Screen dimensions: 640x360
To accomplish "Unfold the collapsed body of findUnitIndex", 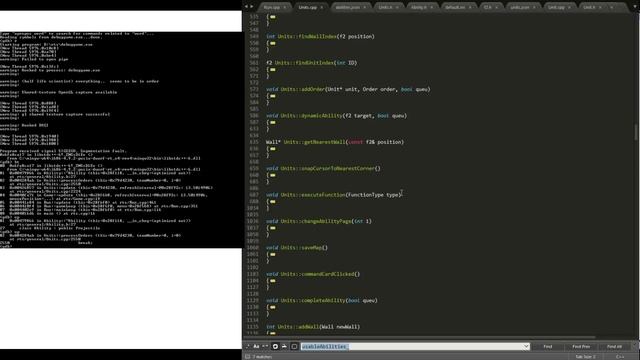I will pyautogui.click(x=273, y=70).
